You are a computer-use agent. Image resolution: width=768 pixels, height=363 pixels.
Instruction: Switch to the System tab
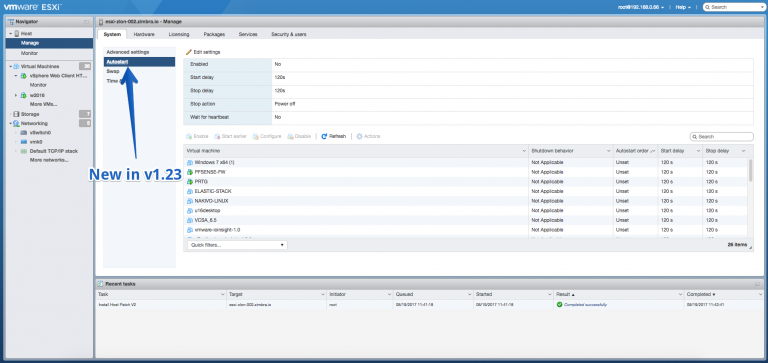pyautogui.click(x=112, y=34)
